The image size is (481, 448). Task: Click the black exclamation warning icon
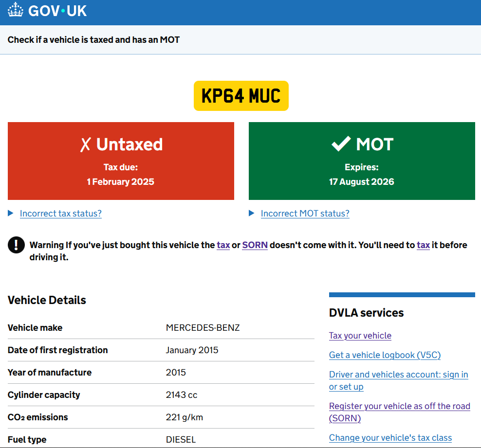coord(16,245)
